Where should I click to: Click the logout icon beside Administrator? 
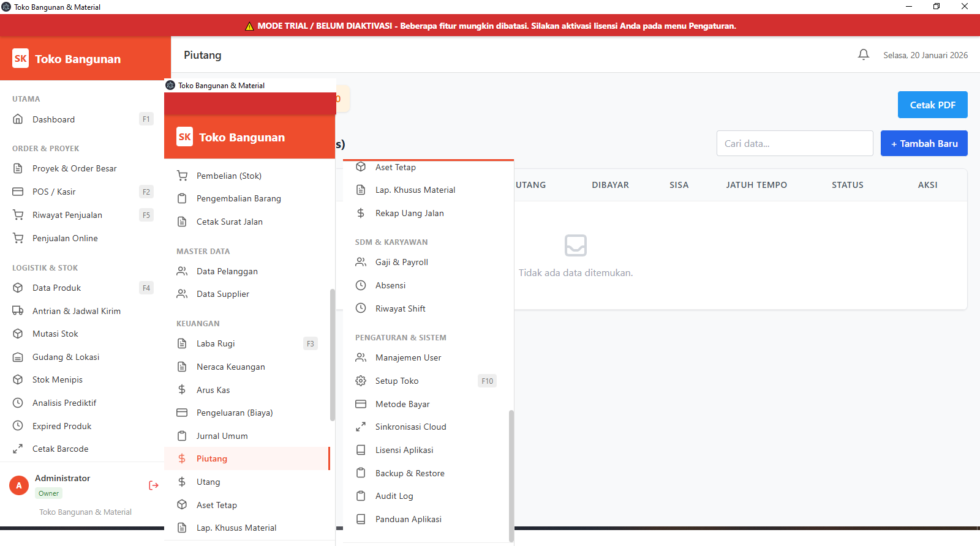154,485
